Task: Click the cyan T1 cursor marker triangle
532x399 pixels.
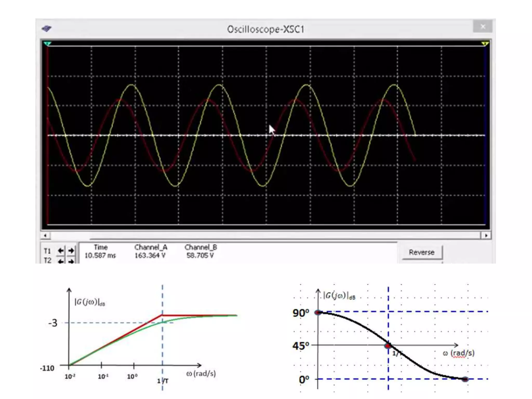Action: point(48,44)
